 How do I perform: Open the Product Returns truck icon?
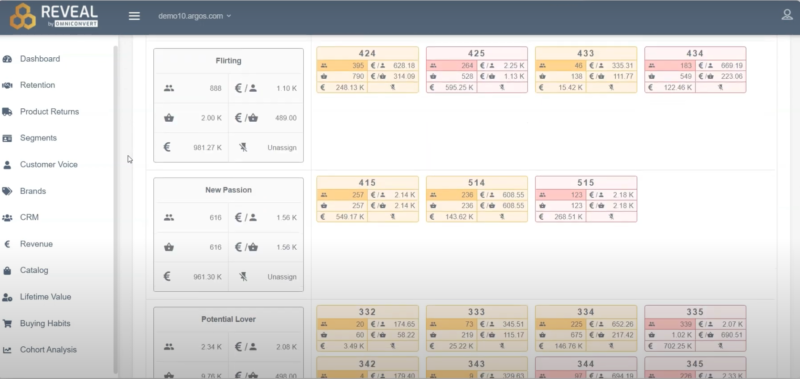(7, 112)
